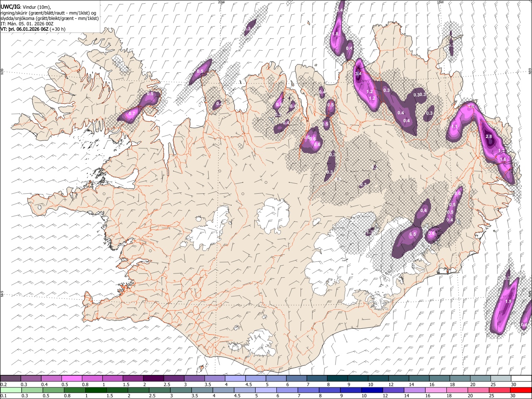
Task: Click the 3.4 precipitation value on map
Action: [359, 74]
